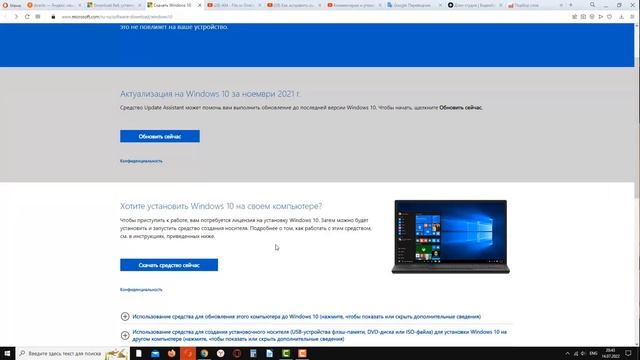Click the heart bookmark icon in toolbar
The height and width of the screenshot is (360, 640).
coord(609,17)
